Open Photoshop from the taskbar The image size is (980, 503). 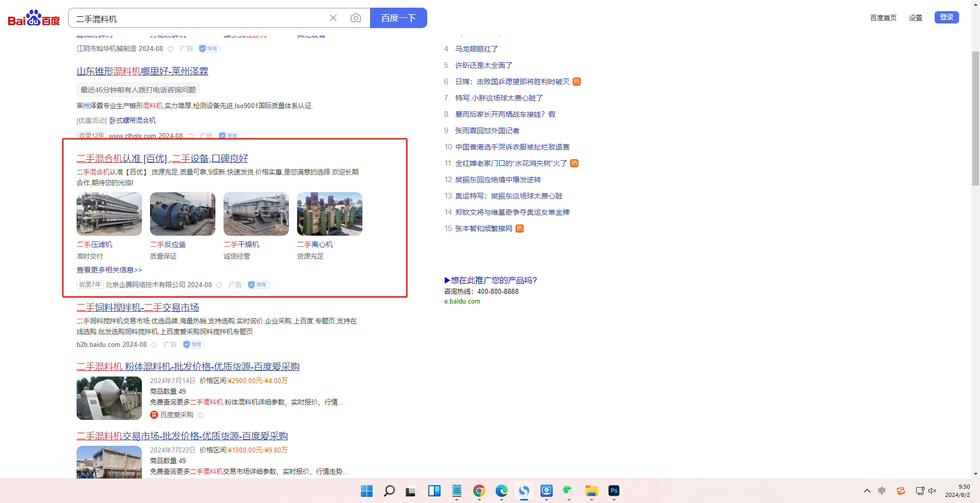[614, 491]
